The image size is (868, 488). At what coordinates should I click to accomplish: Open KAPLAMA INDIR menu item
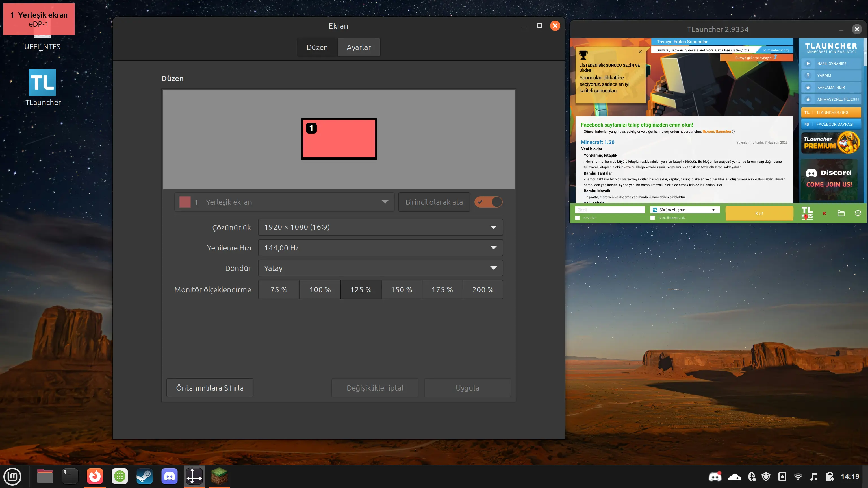pos(831,87)
